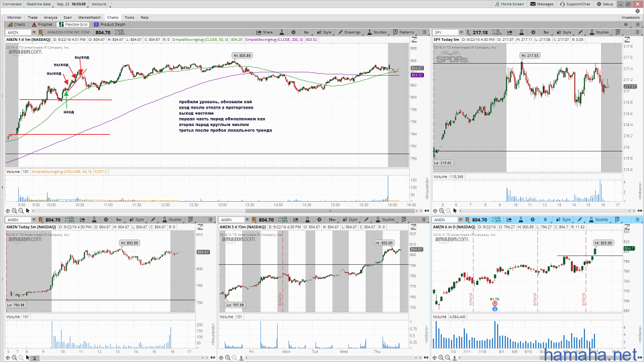644x362 pixels.
Task: Switch to the Analyze tab
Action: tap(50, 17)
